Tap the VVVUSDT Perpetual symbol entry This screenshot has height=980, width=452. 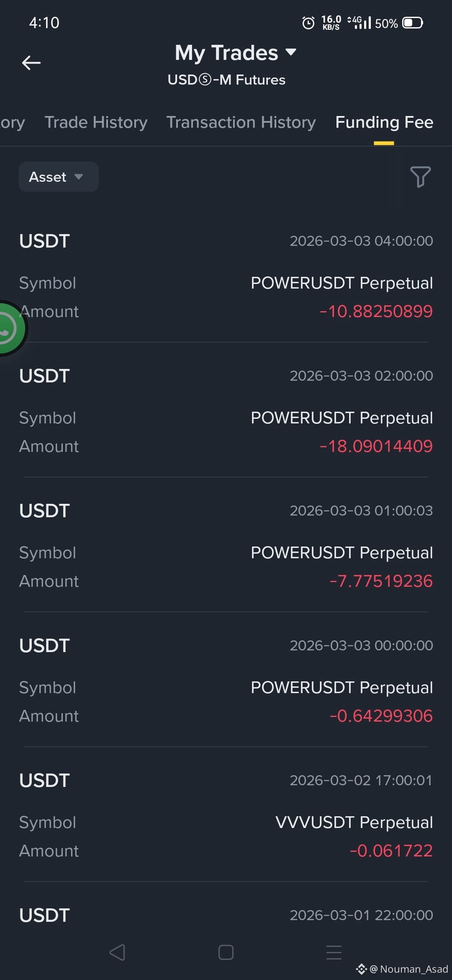354,823
